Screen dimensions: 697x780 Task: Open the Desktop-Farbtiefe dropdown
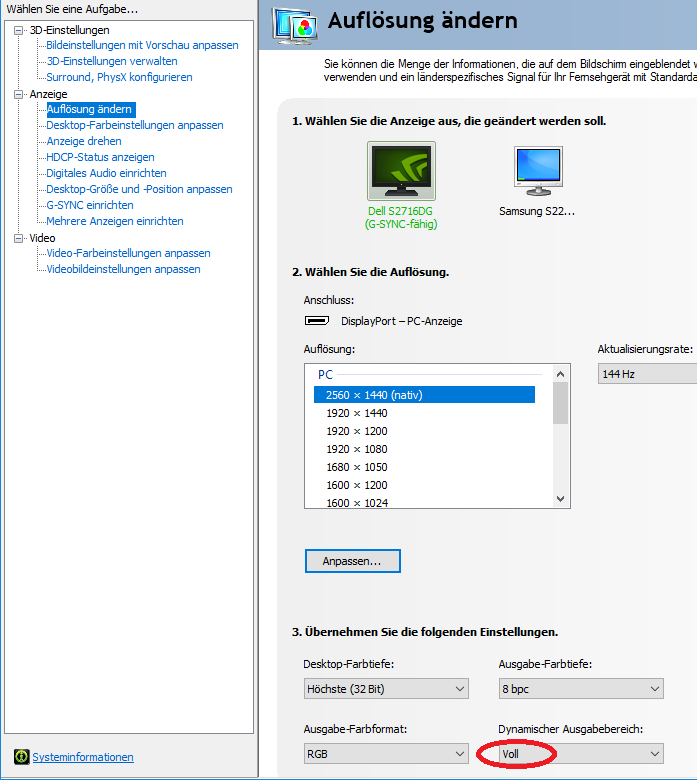coord(386,688)
